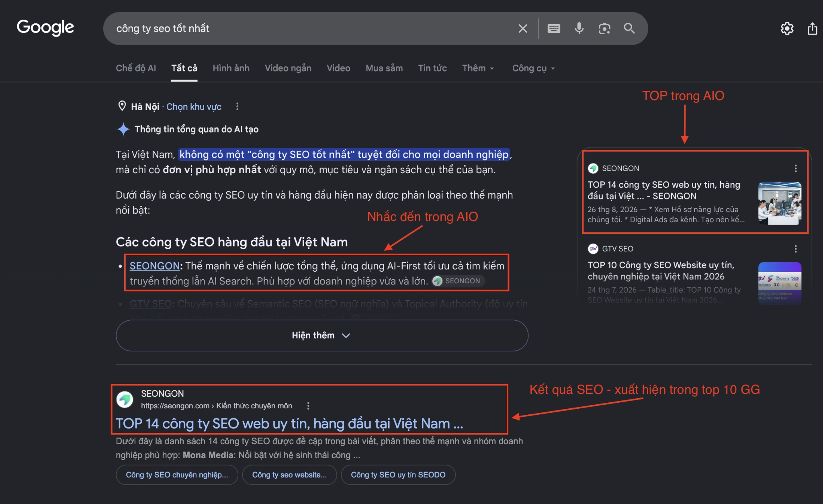Click the Chọn khu vực link
The width and height of the screenshot is (823, 504).
pyautogui.click(x=194, y=107)
